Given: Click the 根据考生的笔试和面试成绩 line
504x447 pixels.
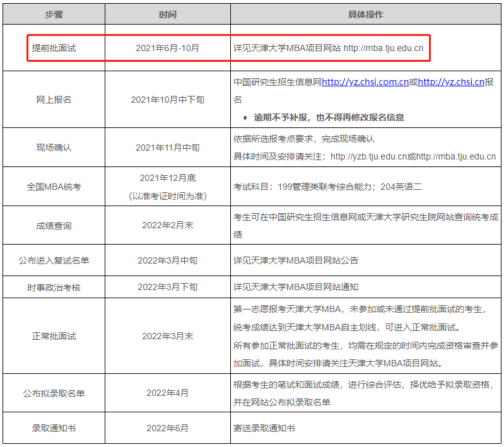Looking at the screenshot, I should pyautogui.click(x=363, y=385).
